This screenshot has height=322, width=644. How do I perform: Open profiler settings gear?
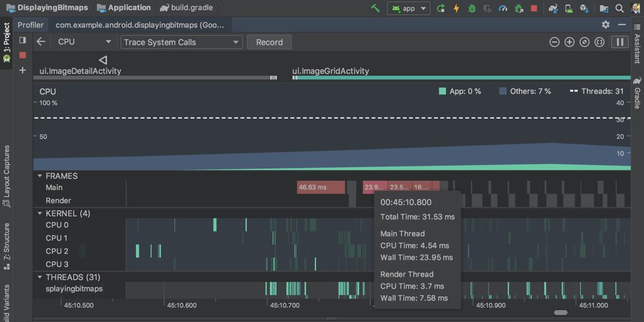click(605, 24)
